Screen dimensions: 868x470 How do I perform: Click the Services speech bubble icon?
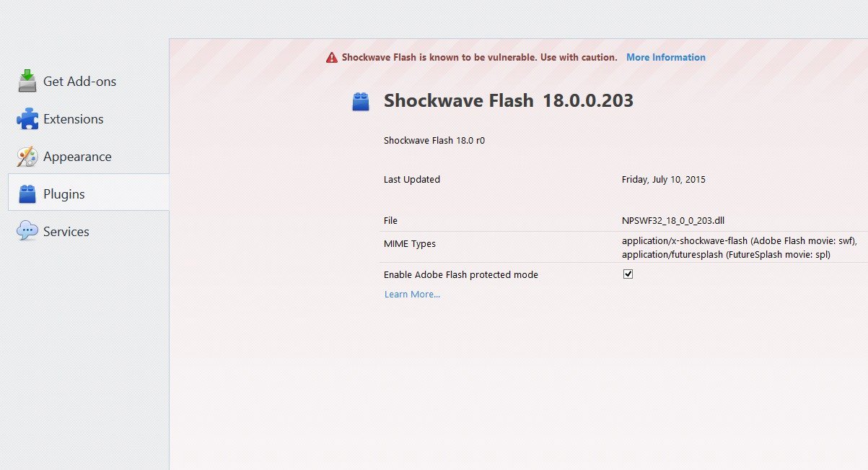27,231
